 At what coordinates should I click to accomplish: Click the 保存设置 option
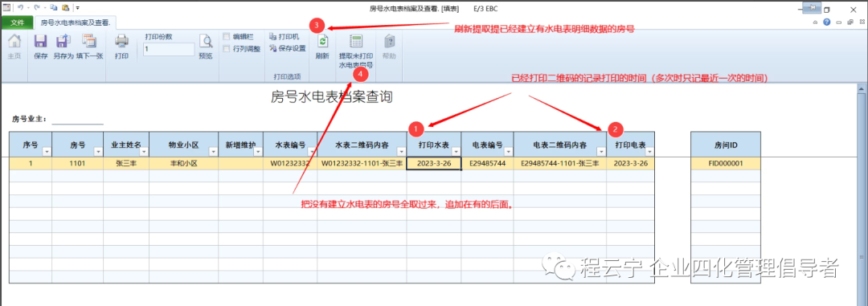tap(288, 49)
